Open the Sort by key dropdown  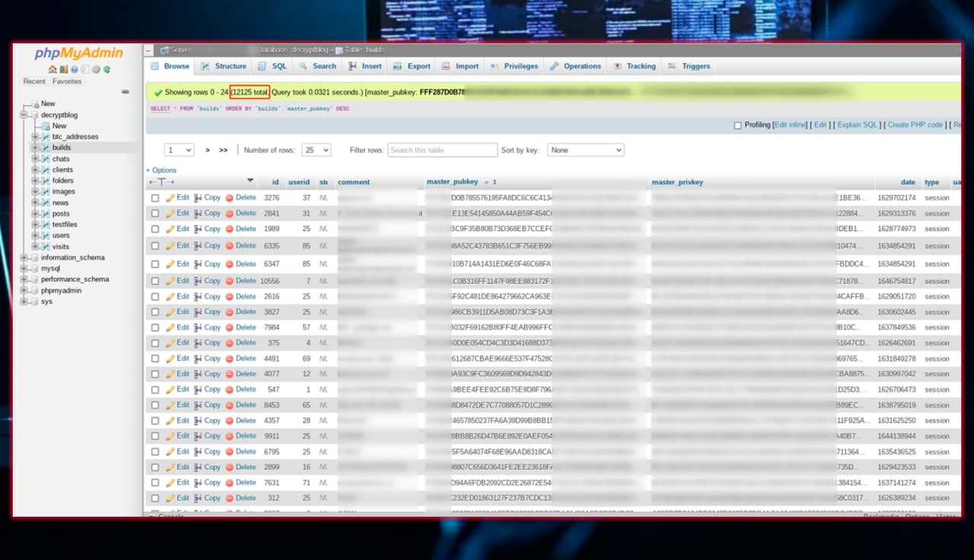(x=585, y=151)
